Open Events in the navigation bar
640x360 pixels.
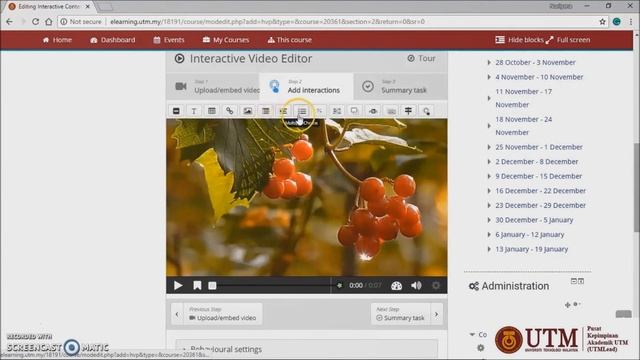tap(169, 40)
